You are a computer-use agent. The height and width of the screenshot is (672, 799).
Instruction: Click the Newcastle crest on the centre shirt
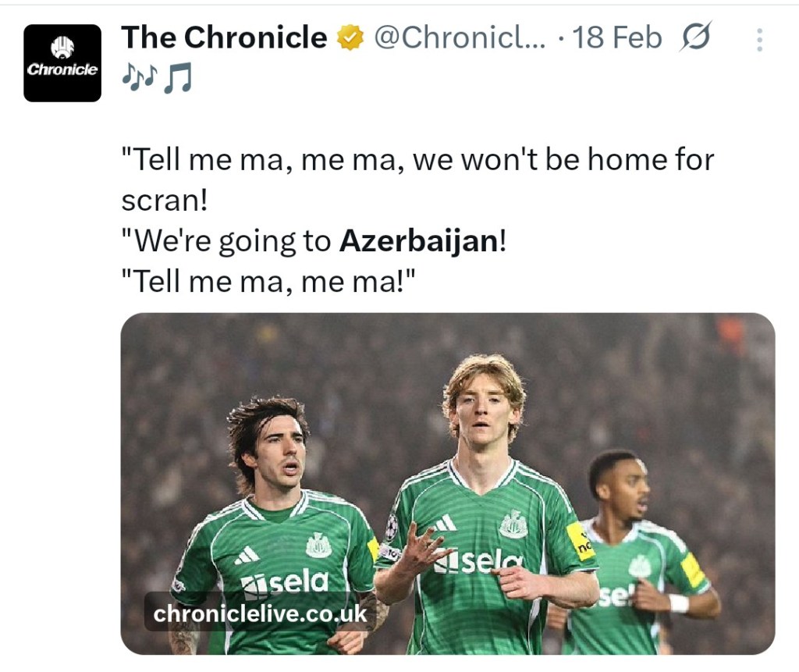pyautogui.click(x=513, y=524)
